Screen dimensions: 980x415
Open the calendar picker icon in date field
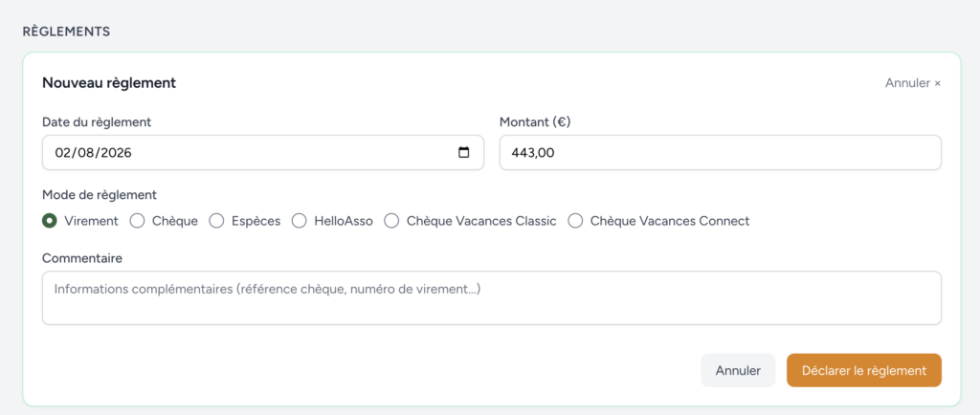pos(464,152)
